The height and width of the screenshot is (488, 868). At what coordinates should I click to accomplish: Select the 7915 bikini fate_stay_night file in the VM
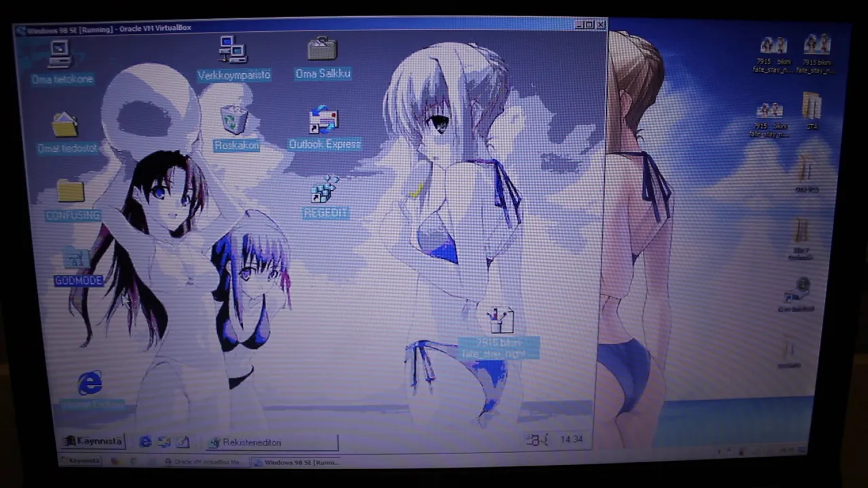click(x=500, y=333)
